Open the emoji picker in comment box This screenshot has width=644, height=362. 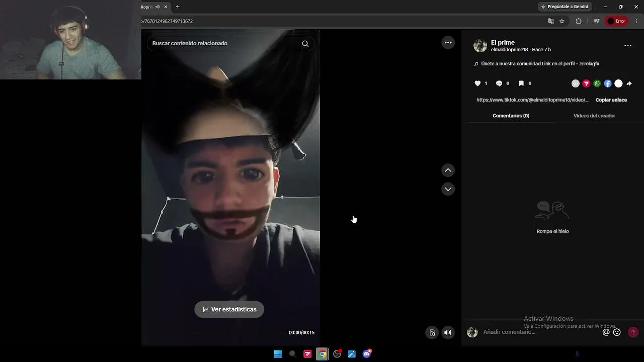pyautogui.click(x=617, y=332)
